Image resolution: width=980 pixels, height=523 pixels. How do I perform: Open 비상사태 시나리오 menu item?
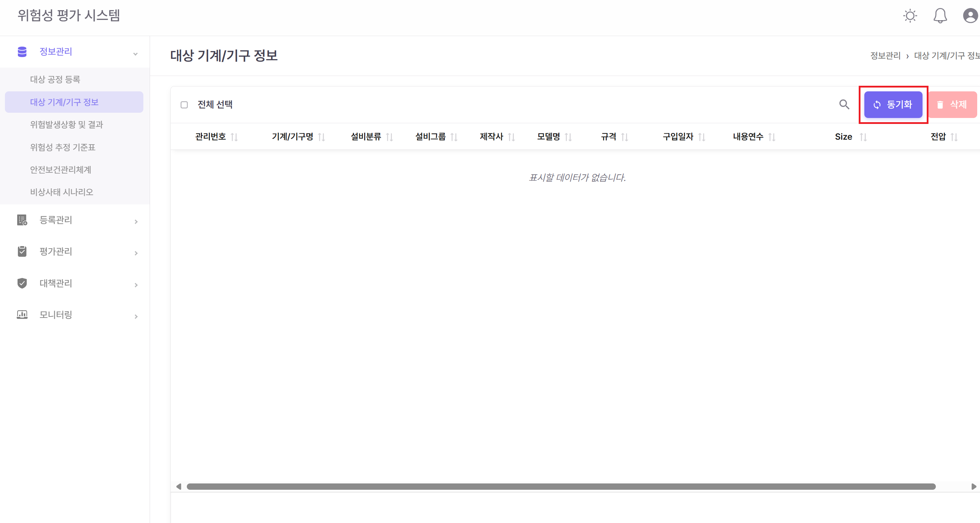pos(61,192)
